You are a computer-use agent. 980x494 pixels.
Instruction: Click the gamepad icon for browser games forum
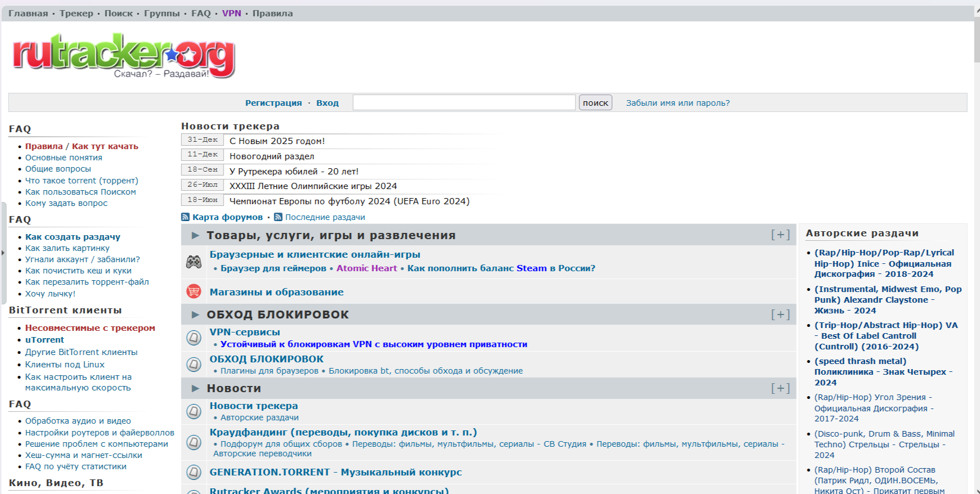tap(194, 262)
